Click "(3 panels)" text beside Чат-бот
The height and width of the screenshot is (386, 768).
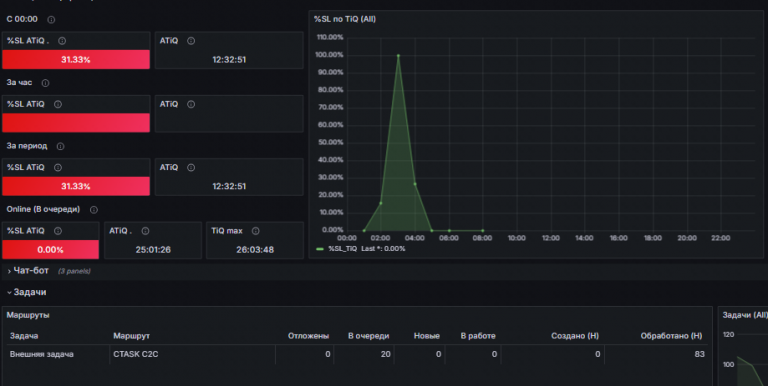pyautogui.click(x=74, y=271)
